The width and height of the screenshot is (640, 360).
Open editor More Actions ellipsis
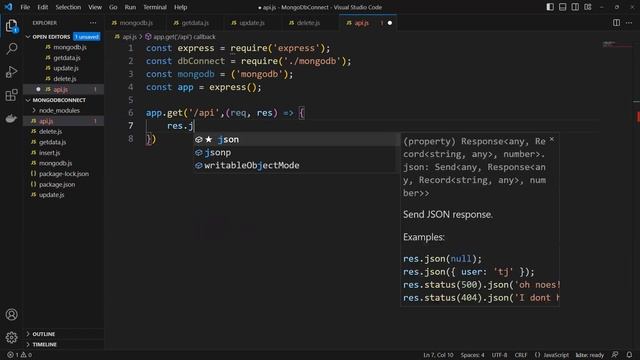(629, 23)
